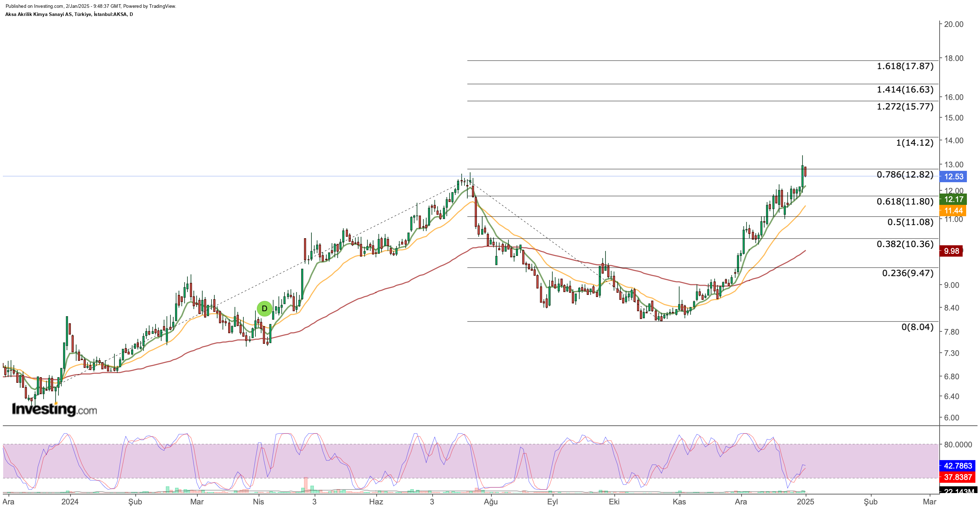Click the 6.40 price axis label
Image resolution: width=980 pixels, height=509 pixels.
pos(951,397)
